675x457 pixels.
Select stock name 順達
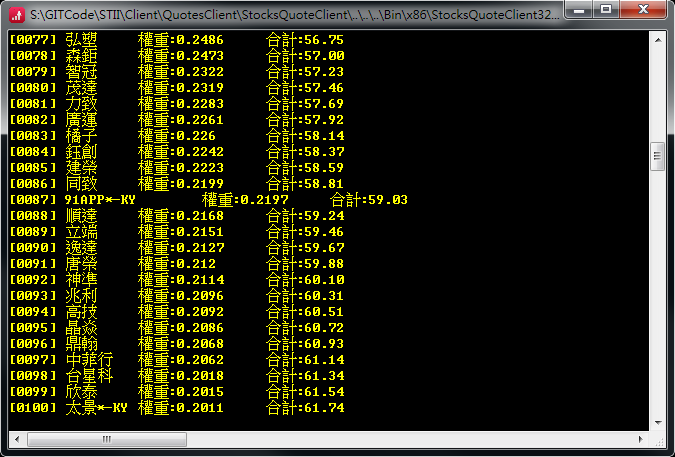[x=81, y=216]
